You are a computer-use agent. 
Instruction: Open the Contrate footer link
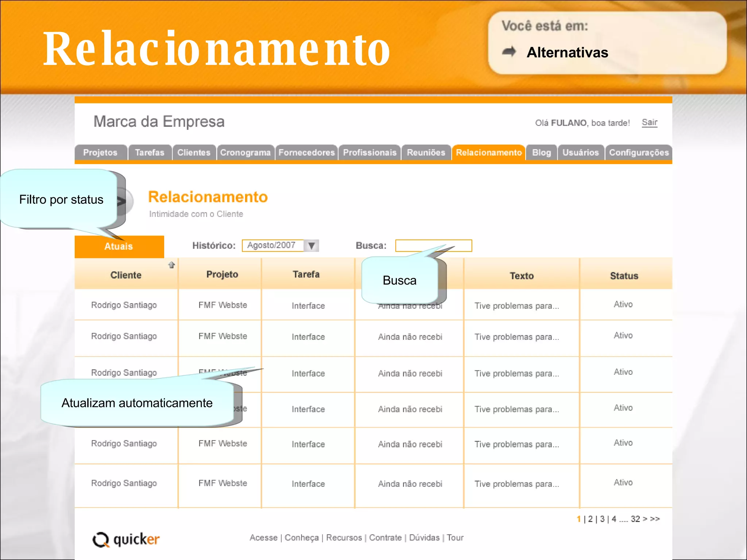(385, 537)
